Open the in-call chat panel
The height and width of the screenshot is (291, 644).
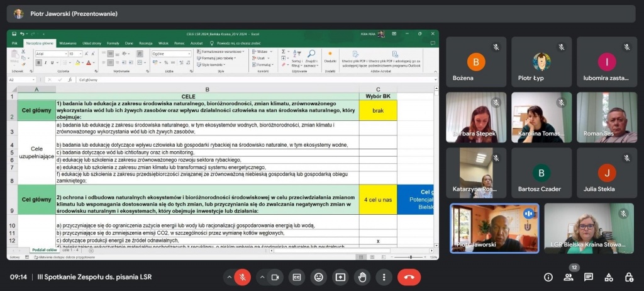589,277
